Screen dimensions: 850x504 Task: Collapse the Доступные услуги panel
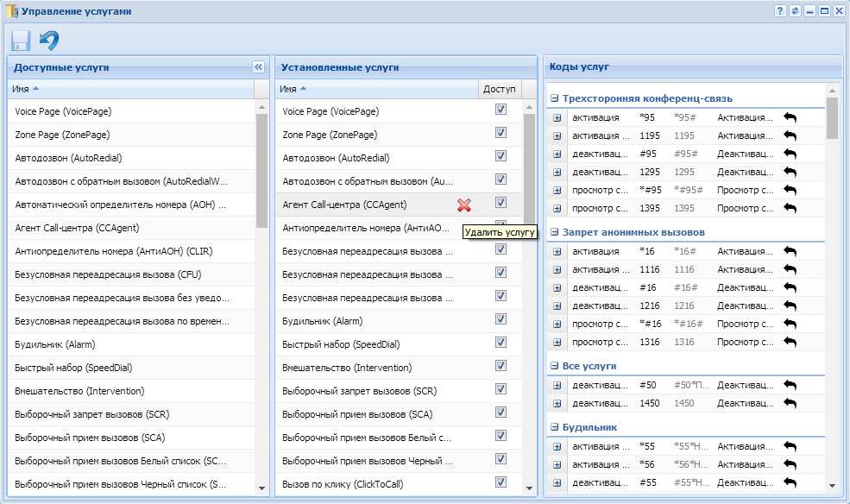tap(257, 67)
